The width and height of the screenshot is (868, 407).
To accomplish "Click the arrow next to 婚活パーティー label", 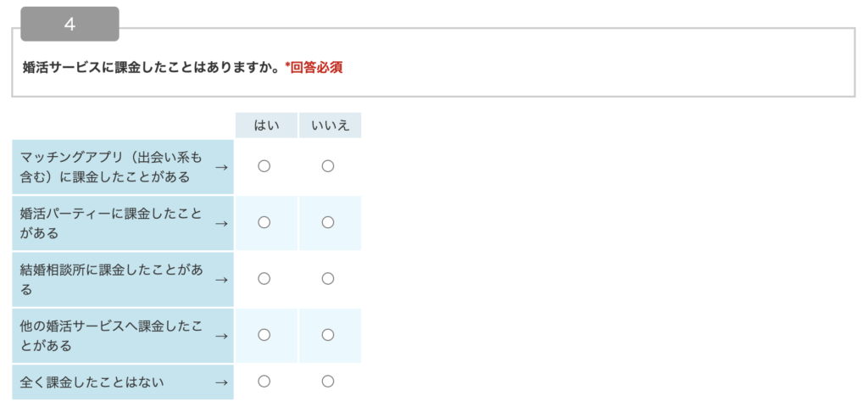I will (221, 224).
